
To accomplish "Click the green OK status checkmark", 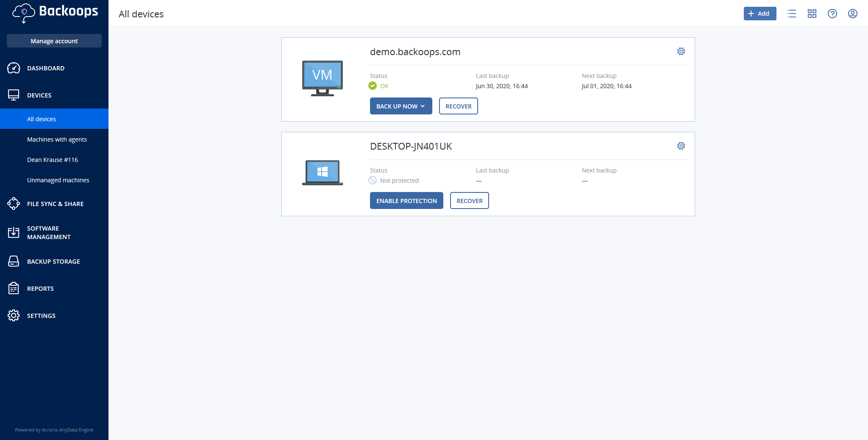I will point(373,86).
